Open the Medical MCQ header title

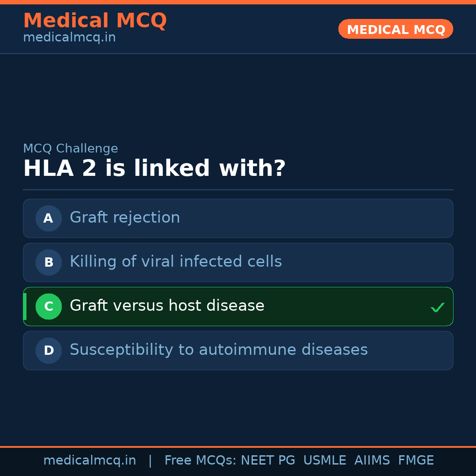tap(95, 21)
